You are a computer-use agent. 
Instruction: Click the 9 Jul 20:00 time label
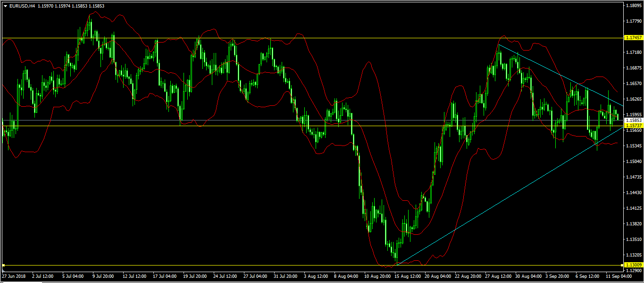[103, 275]
